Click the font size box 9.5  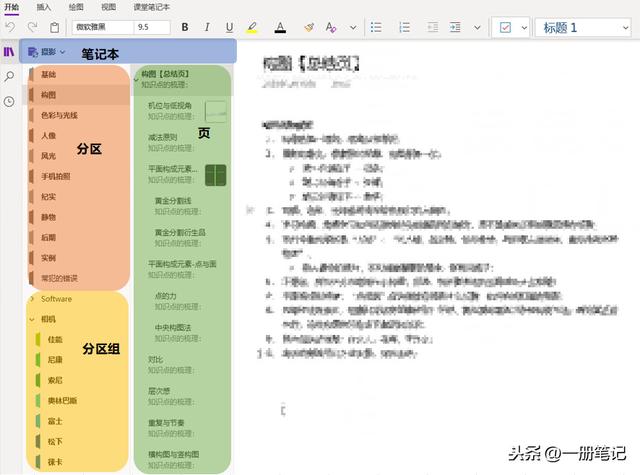click(152, 27)
